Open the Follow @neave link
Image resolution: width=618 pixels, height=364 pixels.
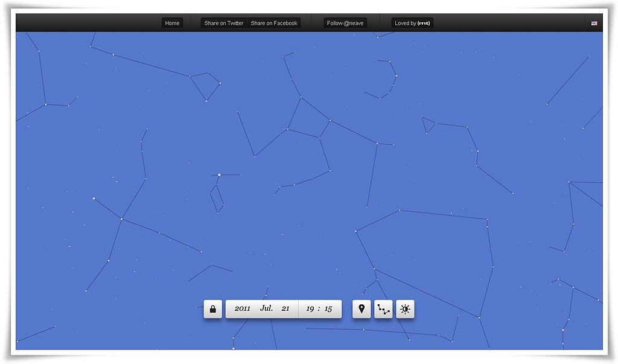click(345, 23)
